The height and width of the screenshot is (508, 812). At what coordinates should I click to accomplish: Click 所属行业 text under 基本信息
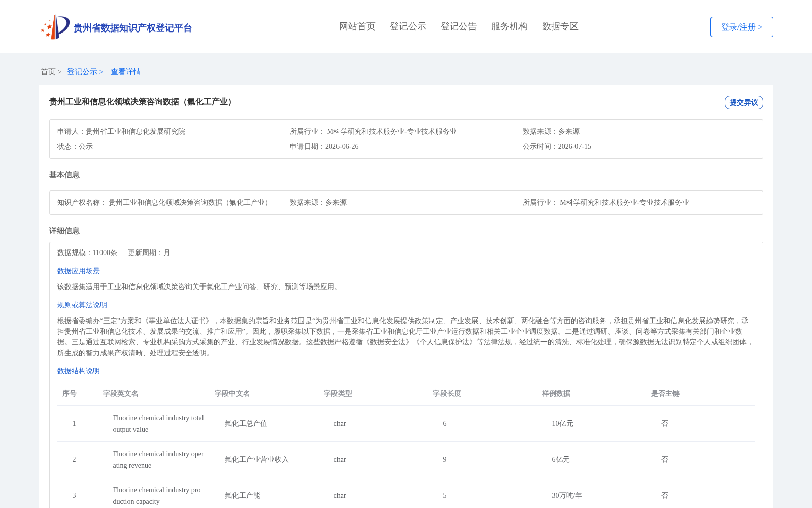(x=606, y=202)
